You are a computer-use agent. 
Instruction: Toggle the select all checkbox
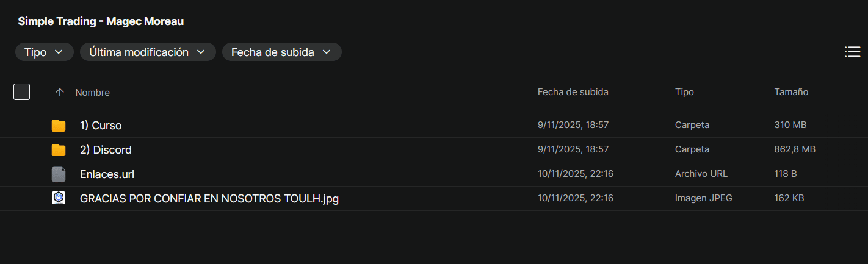tap(22, 92)
